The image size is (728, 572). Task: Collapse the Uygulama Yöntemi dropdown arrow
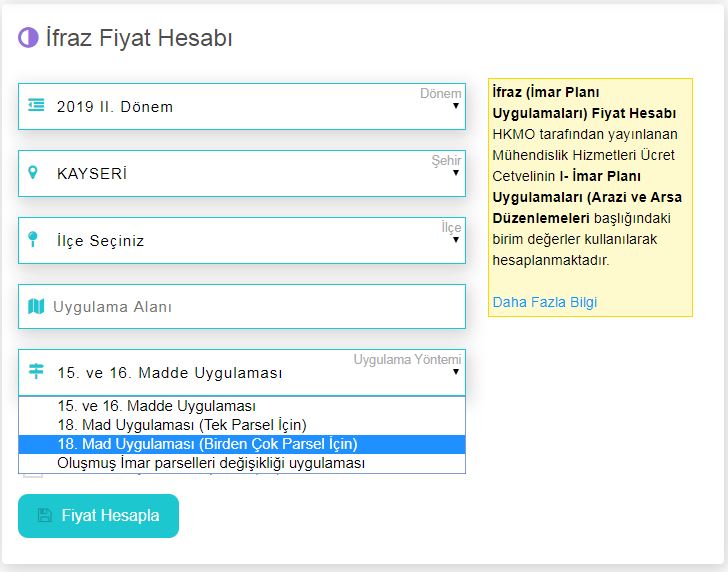pyautogui.click(x=455, y=372)
